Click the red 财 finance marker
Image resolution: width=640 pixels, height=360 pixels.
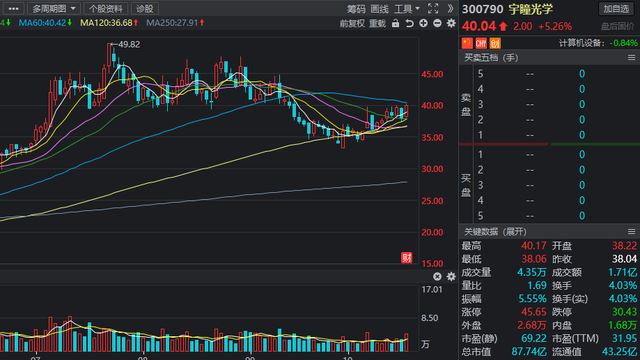[x=407, y=258]
